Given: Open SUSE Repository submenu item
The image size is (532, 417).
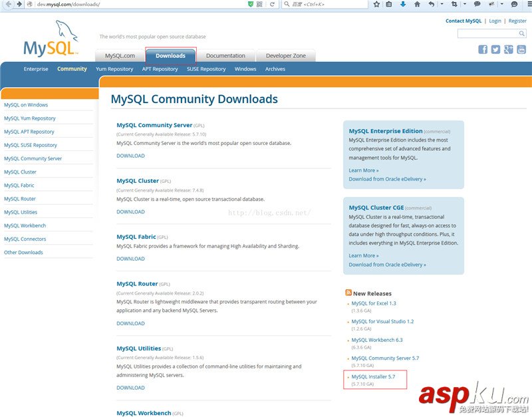Looking at the screenshot, I should tap(206, 69).
